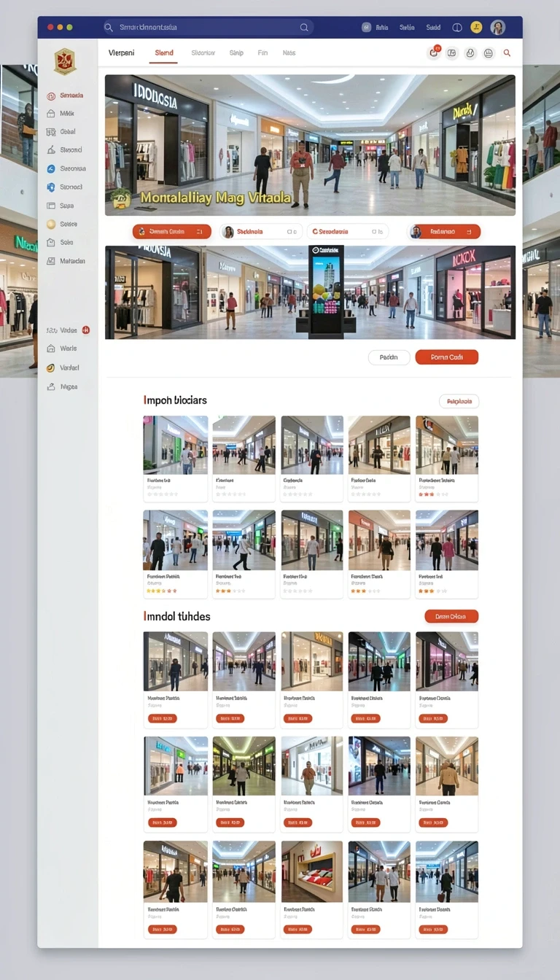Screen dimensions: 560x980
Task: Click the "Imndol tuhdes" section heading
Action: tap(177, 616)
